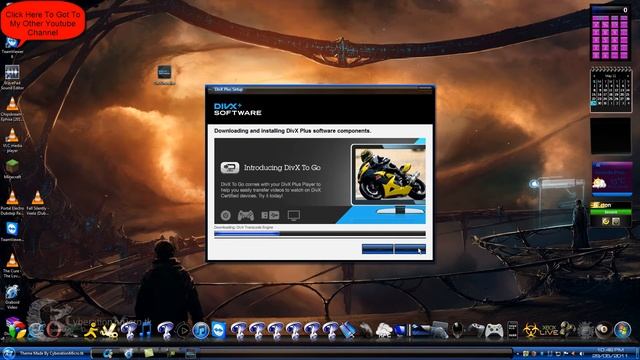This screenshot has height=360, width=640.
Task: Click the left button in DivX setup footer
Action: click(x=378, y=249)
